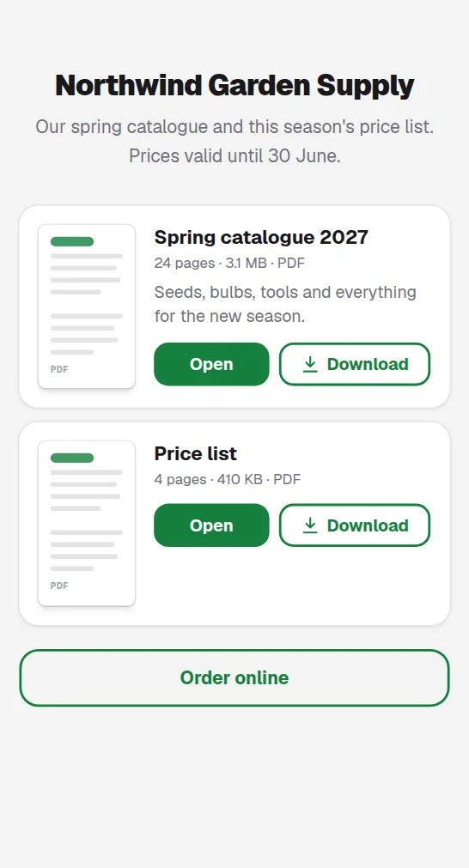Screen dimensions: 469x868
Task: Open the Price list PDF
Action: pyautogui.click(x=211, y=525)
